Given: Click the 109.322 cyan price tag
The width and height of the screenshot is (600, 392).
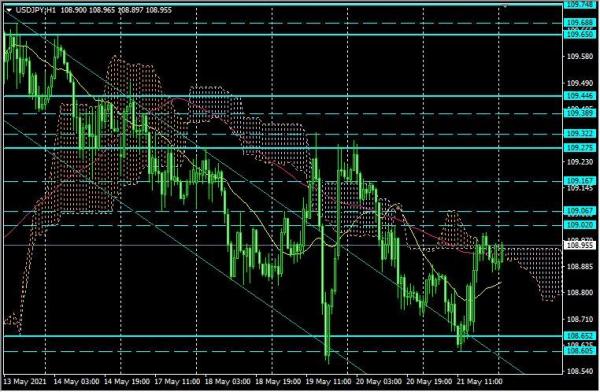Looking at the screenshot, I should (580, 134).
